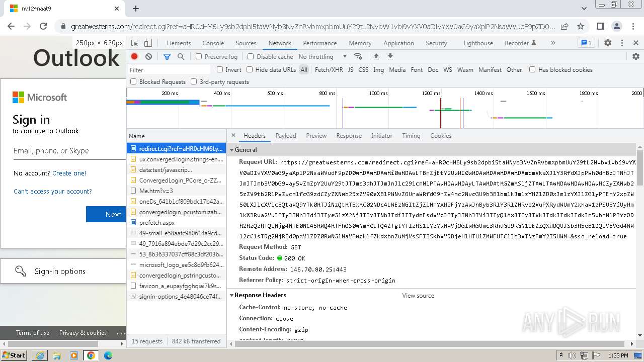The height and width of the screenshot is (362, 644).
Task: Open the Preview tab of request
Action: (x=316, y=136)
